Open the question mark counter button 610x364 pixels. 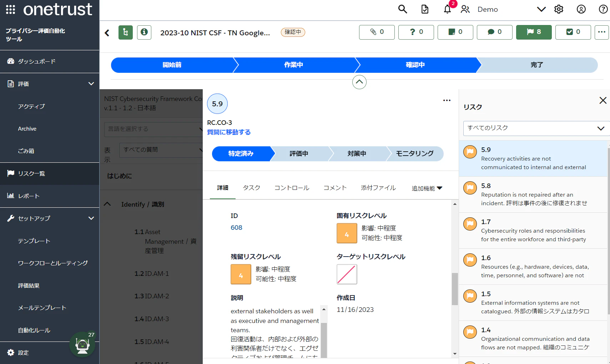pyautogui.click(x=416, y=32)
